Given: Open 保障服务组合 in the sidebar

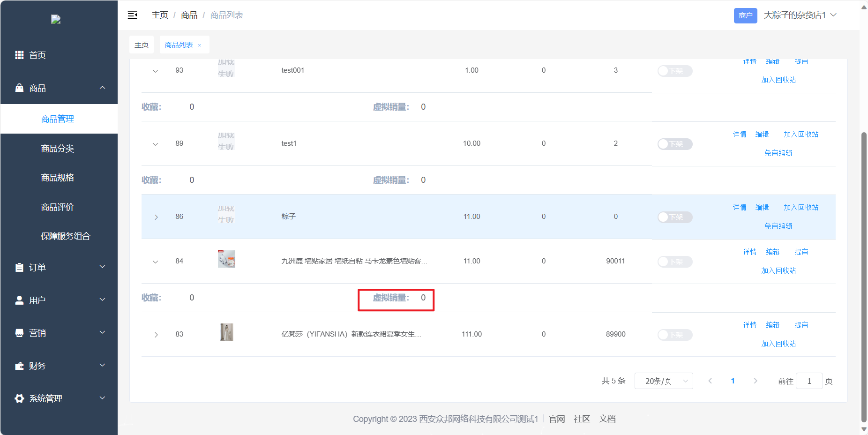Looking at the screenshot, I should (59, 236).
